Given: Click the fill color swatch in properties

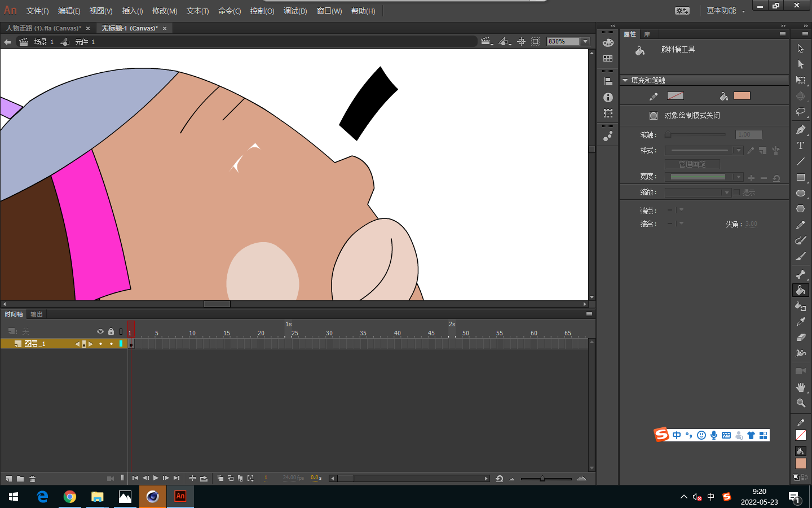Looking at the screenshot, I should coord(742,96).
